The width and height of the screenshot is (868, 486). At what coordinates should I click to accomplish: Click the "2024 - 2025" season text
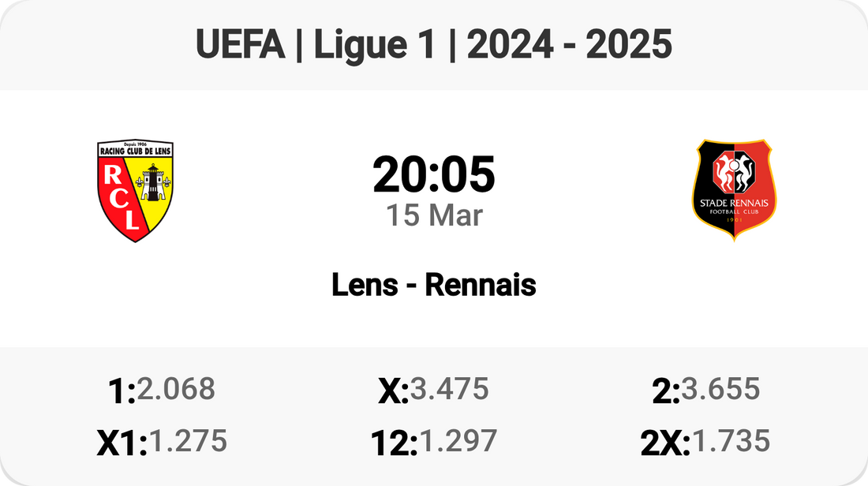tap(570, 45)
